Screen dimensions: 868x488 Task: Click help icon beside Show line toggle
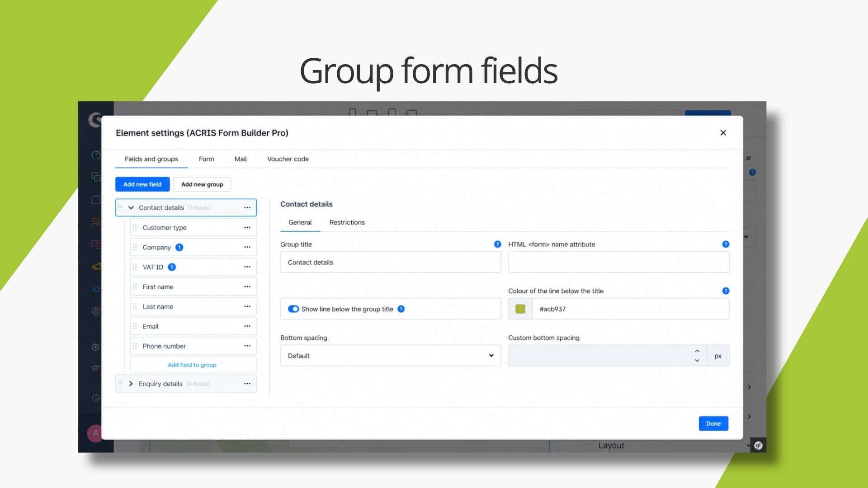coord(401,309)
